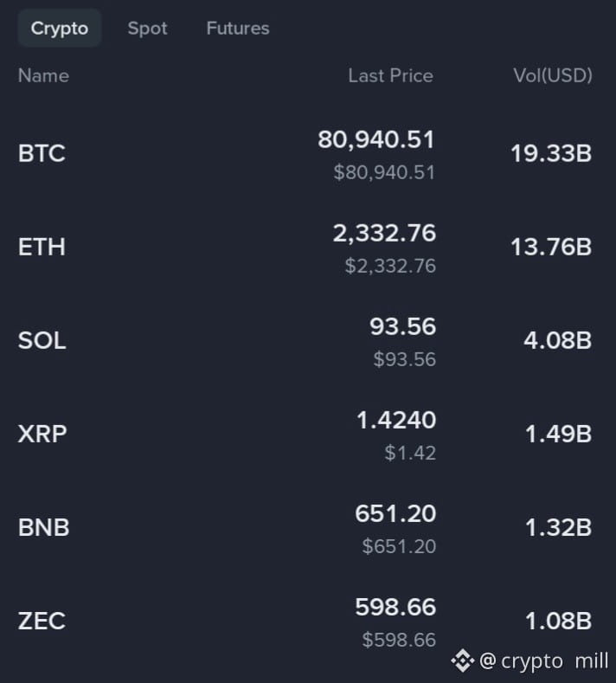Sort by Vol(USD) column header

coord(553,76)
